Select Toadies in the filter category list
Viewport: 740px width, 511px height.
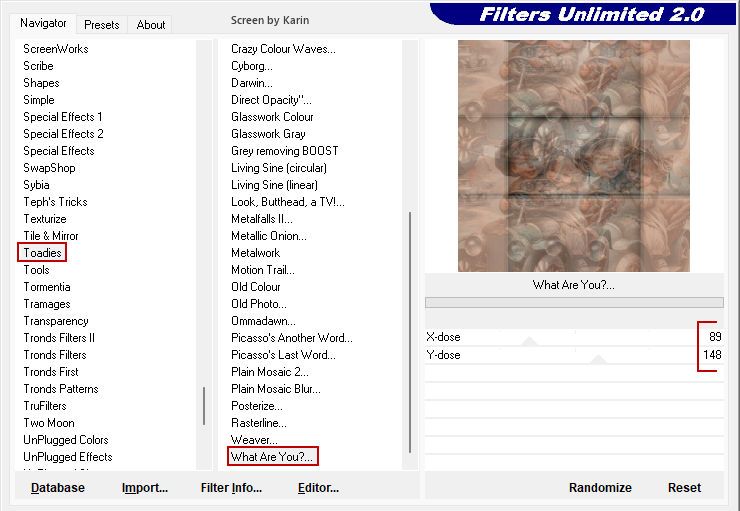(42, 253)
